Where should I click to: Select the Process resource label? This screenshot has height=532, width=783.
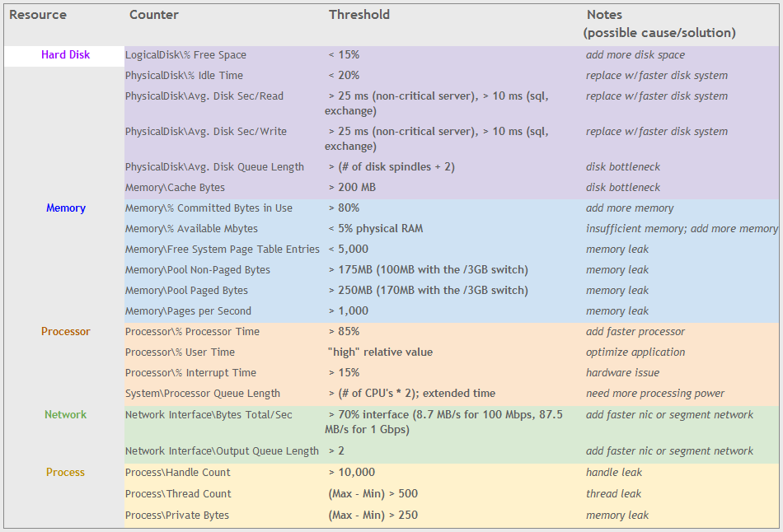65,472
